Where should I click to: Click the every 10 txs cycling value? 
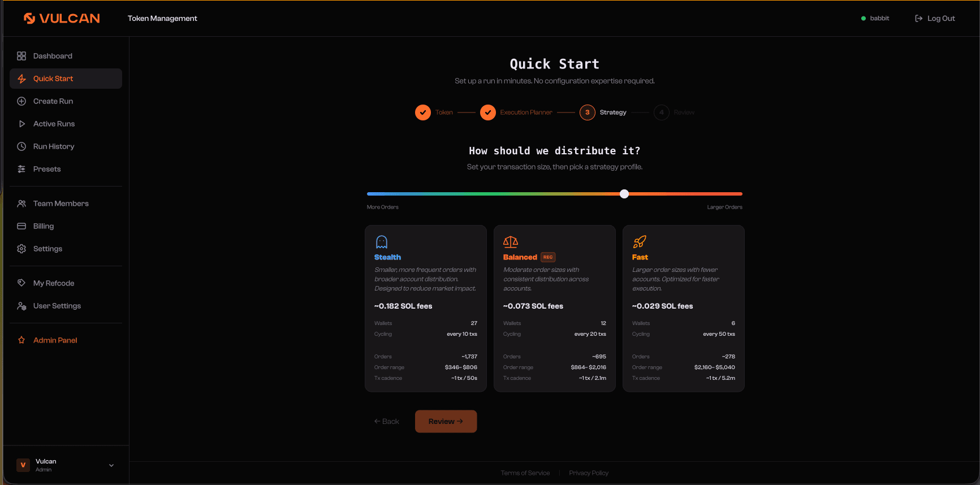pos(462,334)
